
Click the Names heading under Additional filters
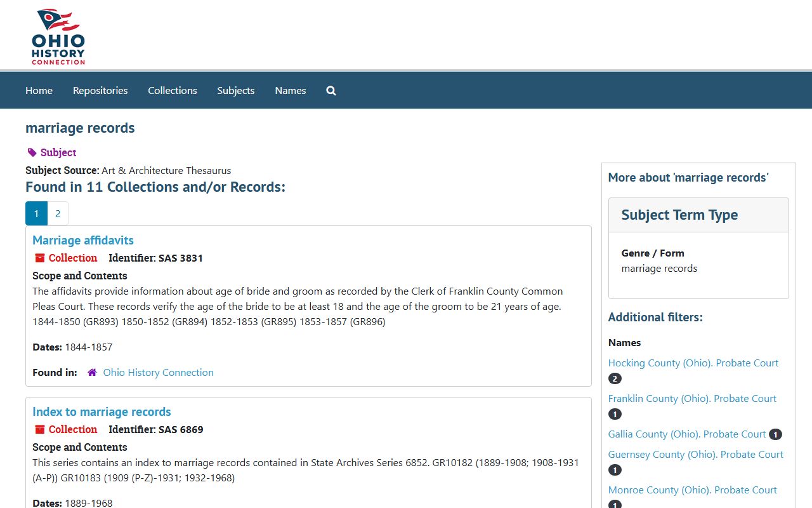pos(624,342)
